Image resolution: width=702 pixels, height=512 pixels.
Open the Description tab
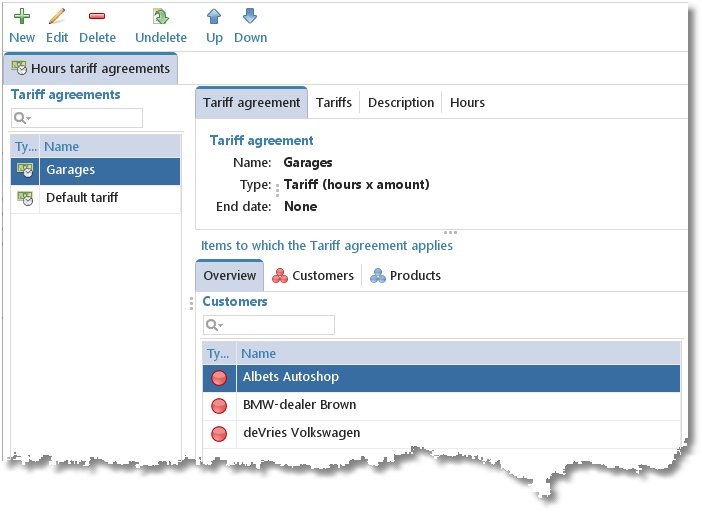point(401,102)
